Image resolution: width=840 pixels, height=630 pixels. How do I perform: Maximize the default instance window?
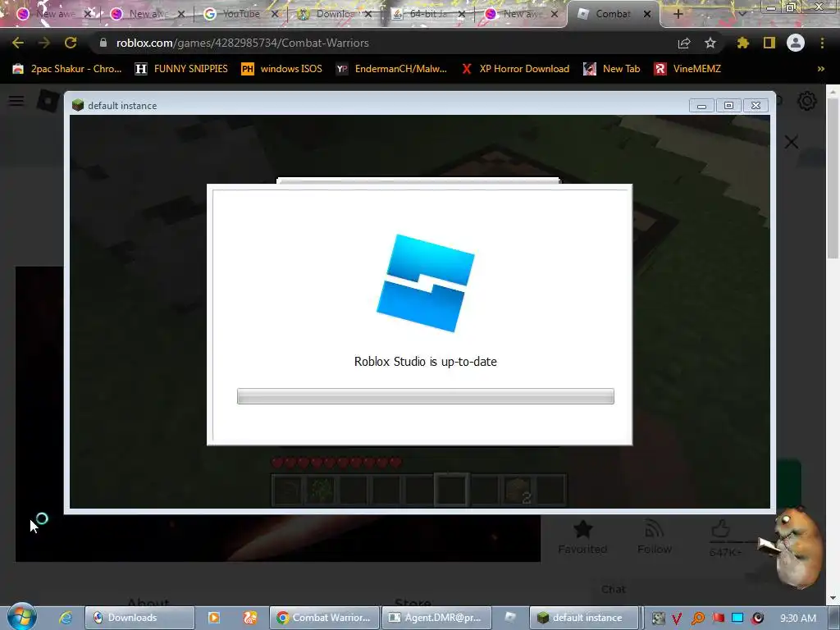click(x=728, y=106)
